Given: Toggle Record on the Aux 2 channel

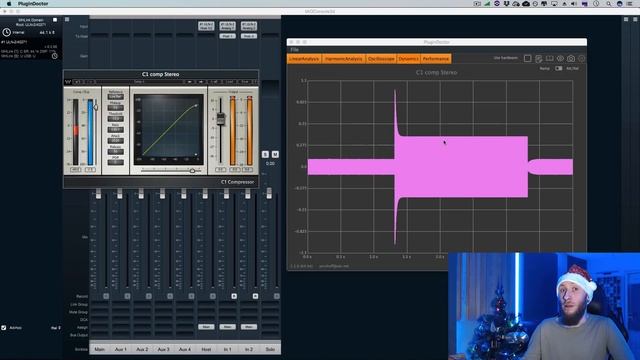Looking at the screenshot, I should point(149,296).
